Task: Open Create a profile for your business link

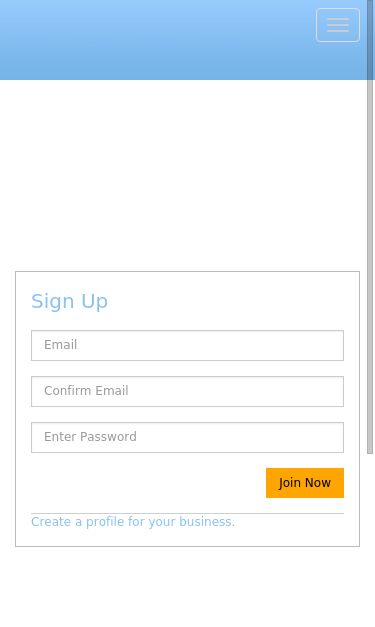Action: pos(133,522)
